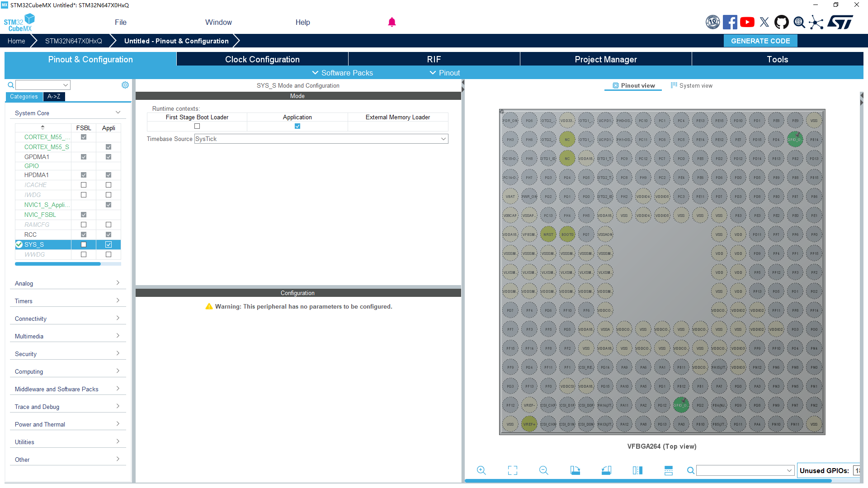Select the green GPIO_O pin near PE9
868x488 pixels.
point(795,139)
